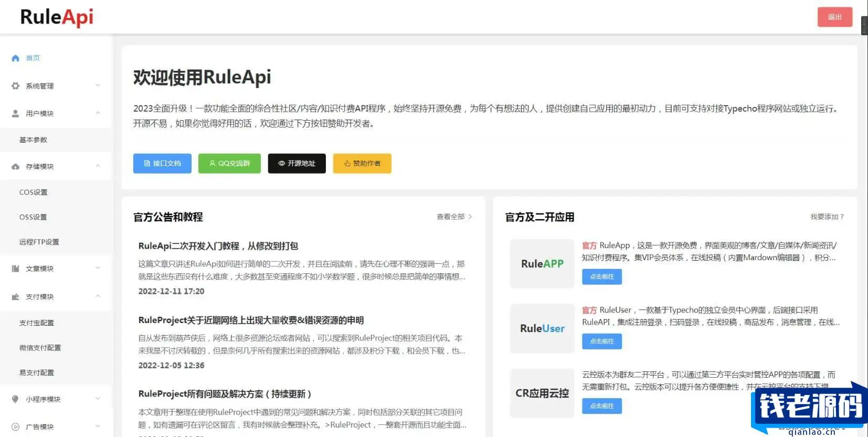Viewport: 868px width, 437px height.
Task: Click the mini program module icon
Action: (x=15, y=399)
